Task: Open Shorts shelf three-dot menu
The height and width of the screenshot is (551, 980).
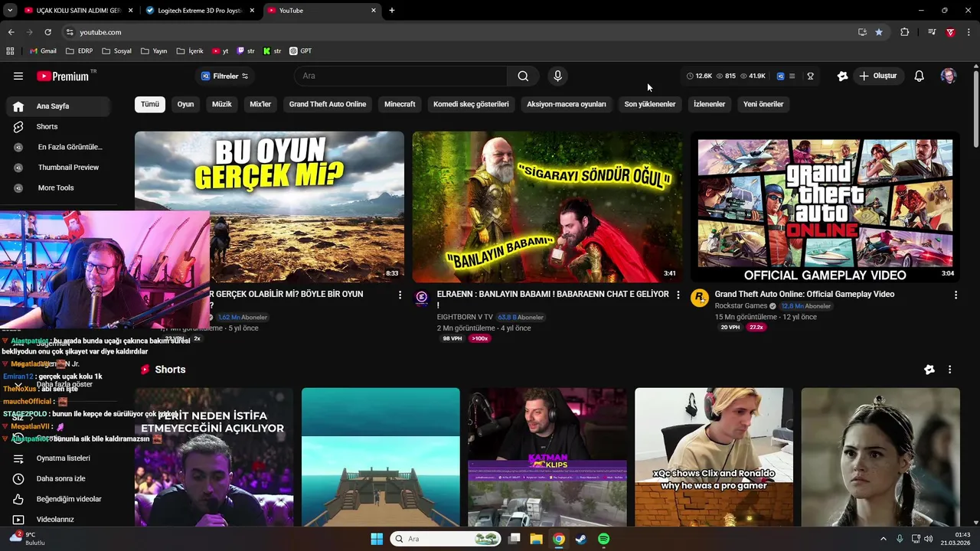Action: point(950,370)
